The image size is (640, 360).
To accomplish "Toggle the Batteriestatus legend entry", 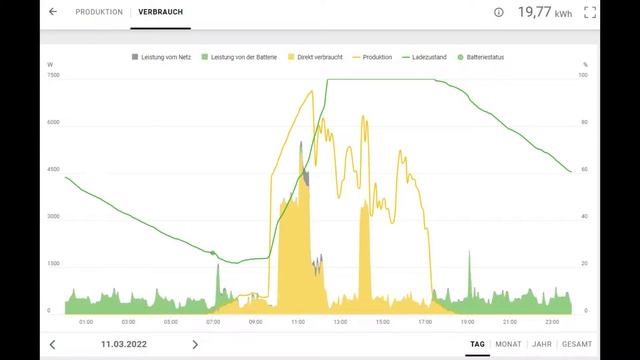I will pyautogui.click(x=480, y=57).
